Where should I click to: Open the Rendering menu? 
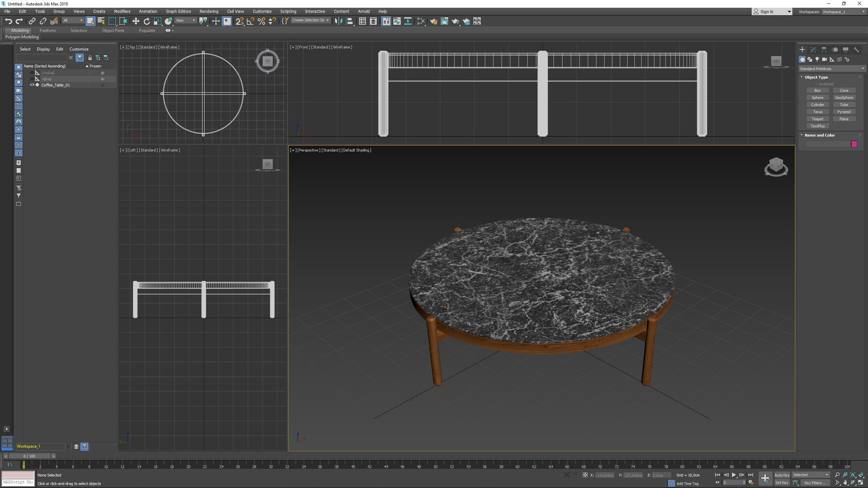pos(209,11)
